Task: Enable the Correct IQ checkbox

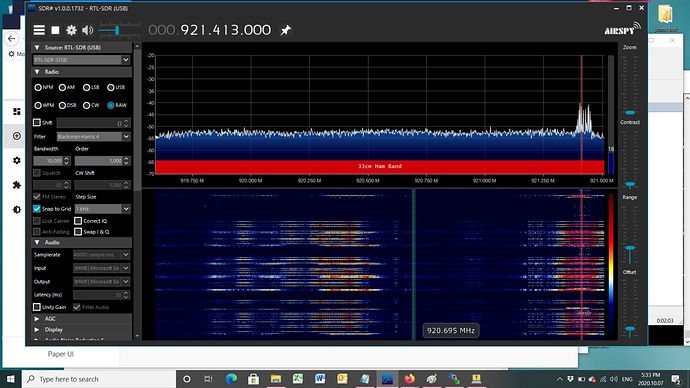Action: pyautogui.click(x=78, y=221)
